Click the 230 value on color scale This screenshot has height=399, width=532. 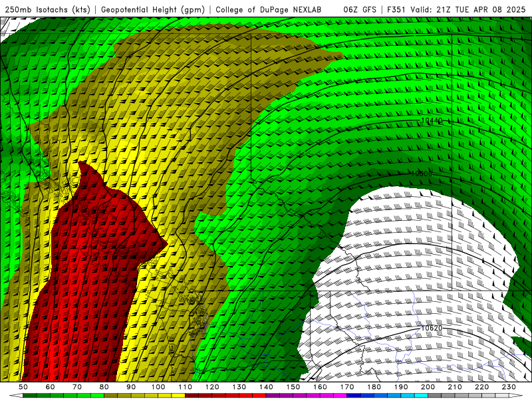pyautogui.click(x=509, y=387)
